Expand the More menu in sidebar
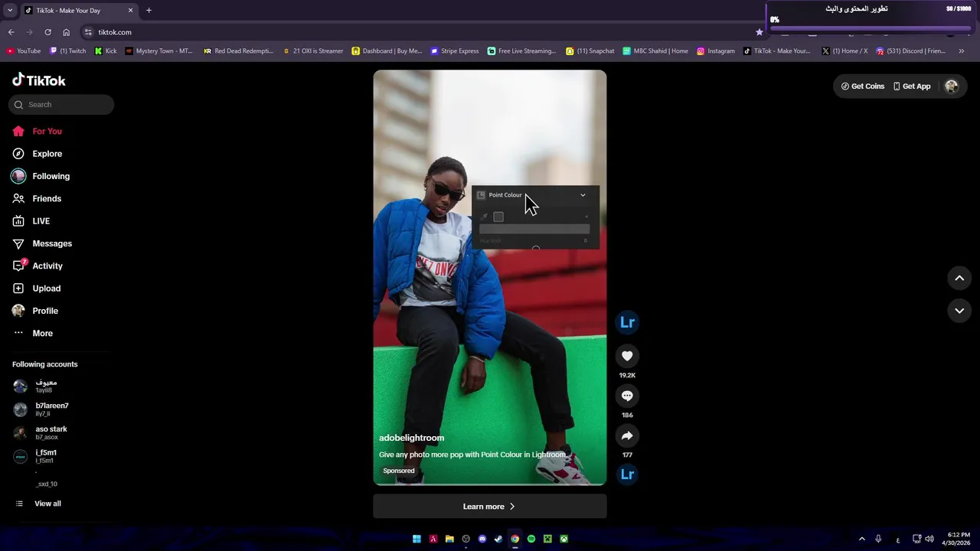This screenshot has height=551, width=980. 42,333
